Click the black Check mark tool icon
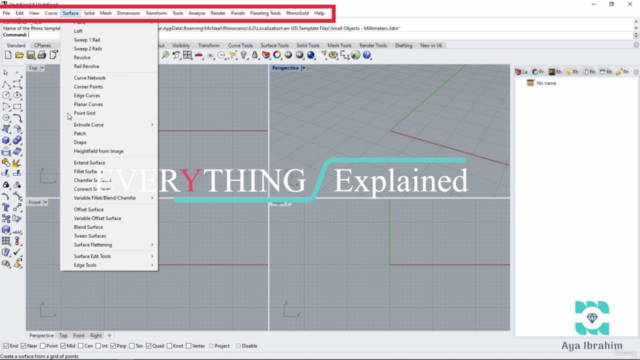The image size is (640, 360). coord(17,252)
